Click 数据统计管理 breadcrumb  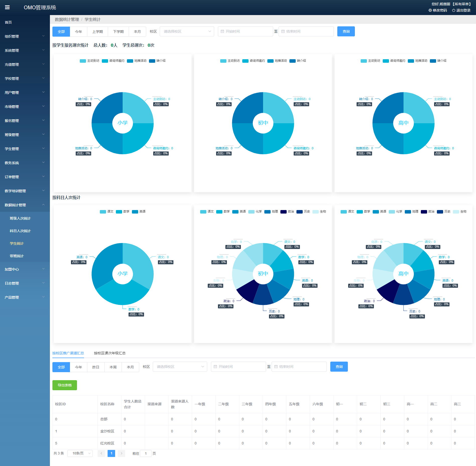coord(67,19)
